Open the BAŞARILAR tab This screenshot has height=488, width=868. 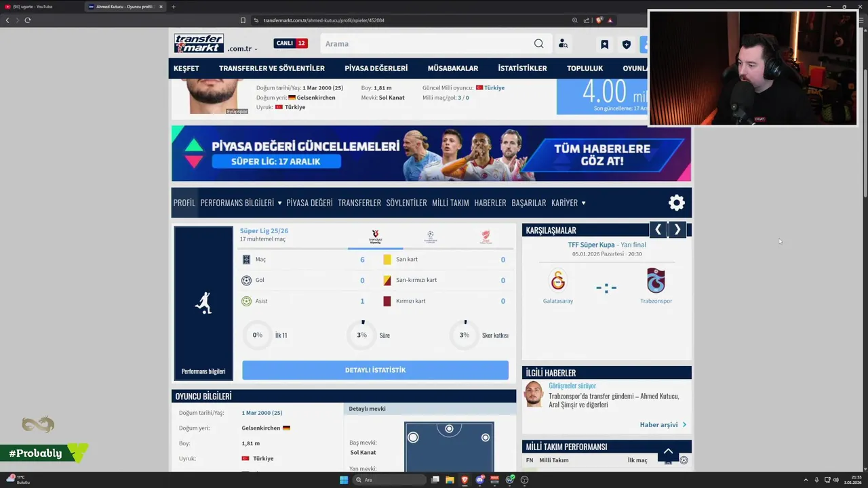pos(529,203)
